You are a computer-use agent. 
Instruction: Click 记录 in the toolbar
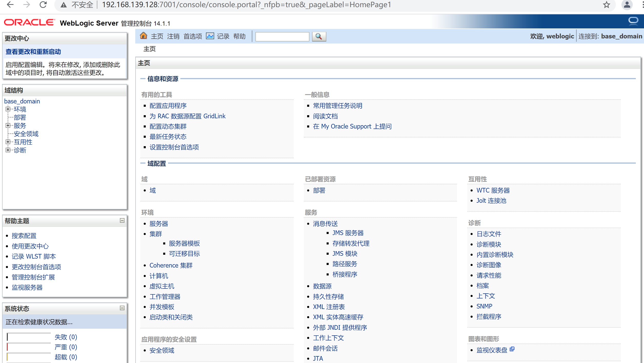coord(223,36)
